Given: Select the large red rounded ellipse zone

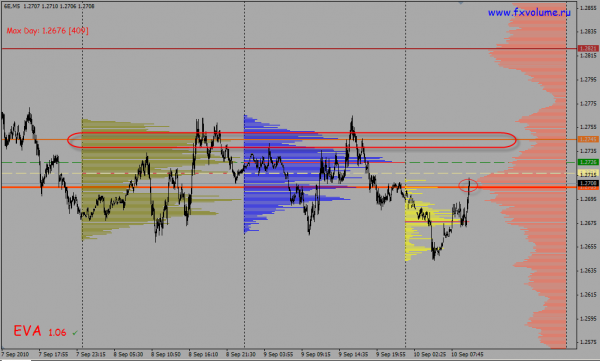Looking at the screenshot, I should [x=292, y=140].
